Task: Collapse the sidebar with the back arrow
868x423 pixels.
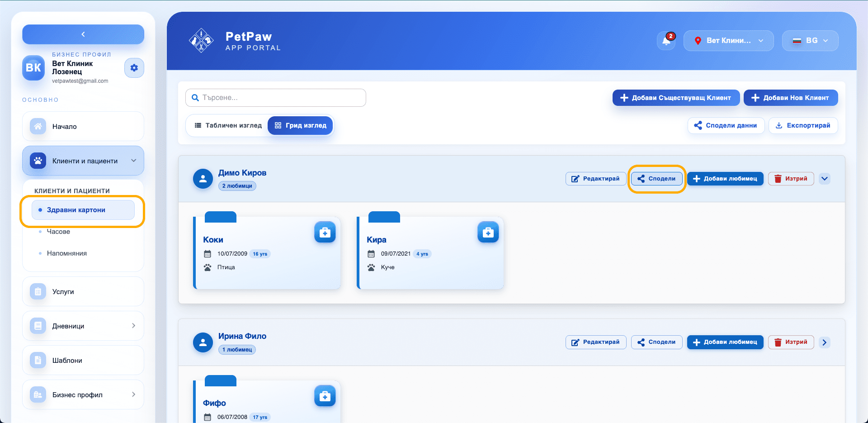Action: click(x=83, y=34)
